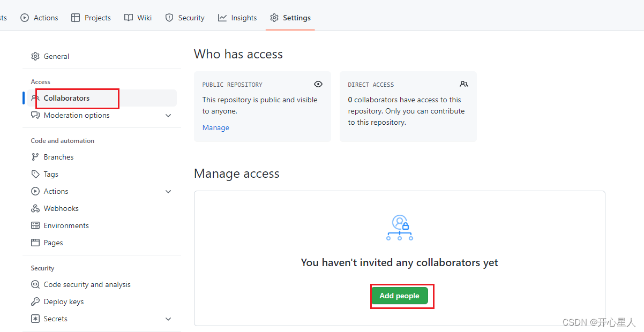Click the green Add people button

tap(400, 296)
